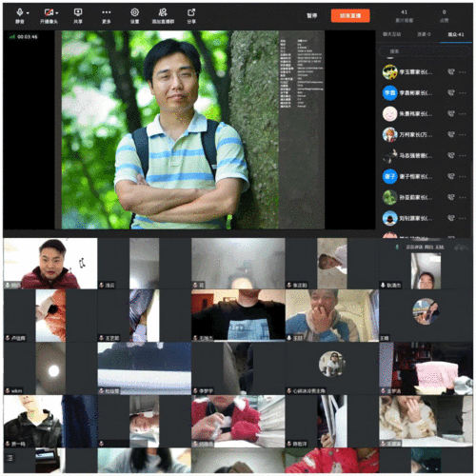476x476 pixels.
Task: Pause the live stream with 暂停
Action: (x=311, y=15)
